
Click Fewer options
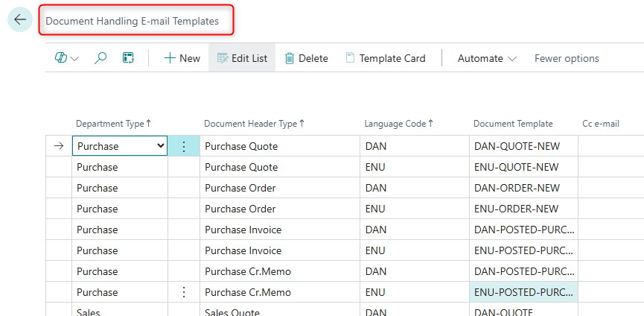pyautogui.click(x=567, y=58)
